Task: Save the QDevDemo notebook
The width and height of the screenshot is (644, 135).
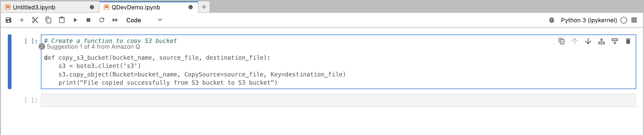Action: [8, 20]
